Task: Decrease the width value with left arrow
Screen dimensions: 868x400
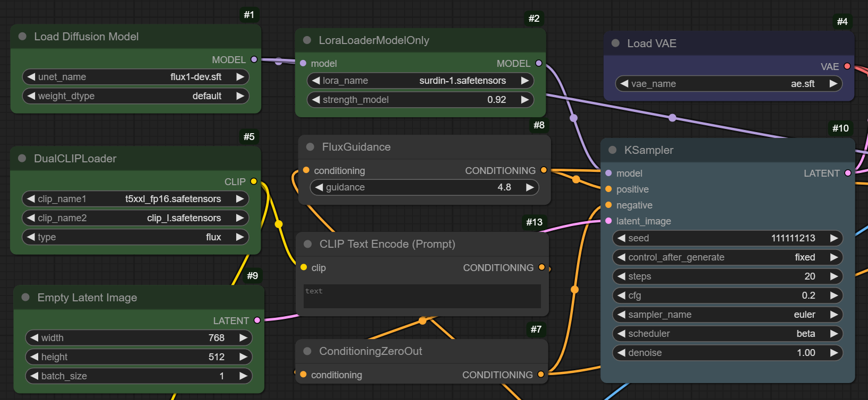Action: [35, 338]
